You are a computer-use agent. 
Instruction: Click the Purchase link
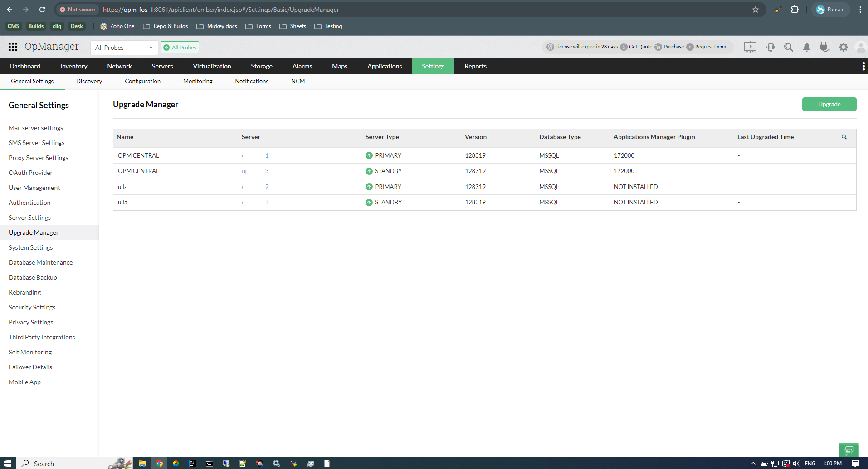tap(673, 47)
